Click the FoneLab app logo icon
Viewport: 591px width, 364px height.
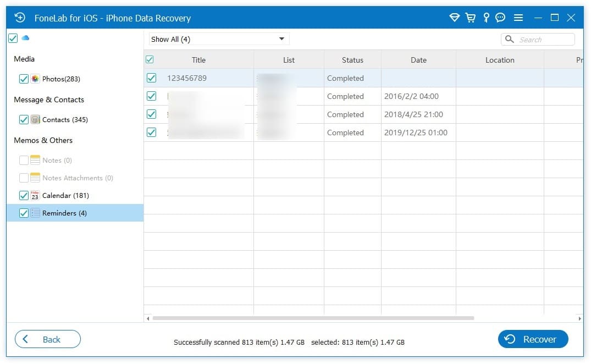click(20, 18)
